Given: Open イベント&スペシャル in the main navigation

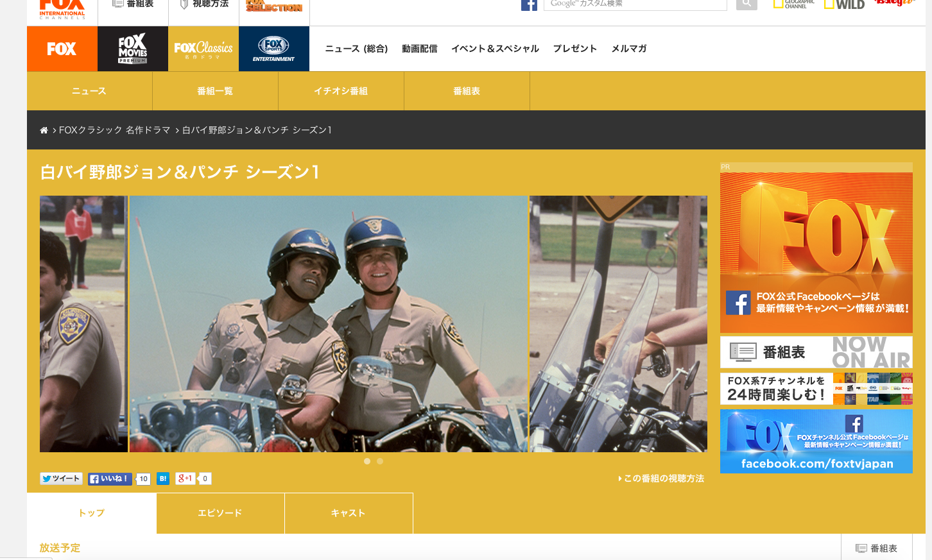Looking at the screenshot, I should (495, 49).
